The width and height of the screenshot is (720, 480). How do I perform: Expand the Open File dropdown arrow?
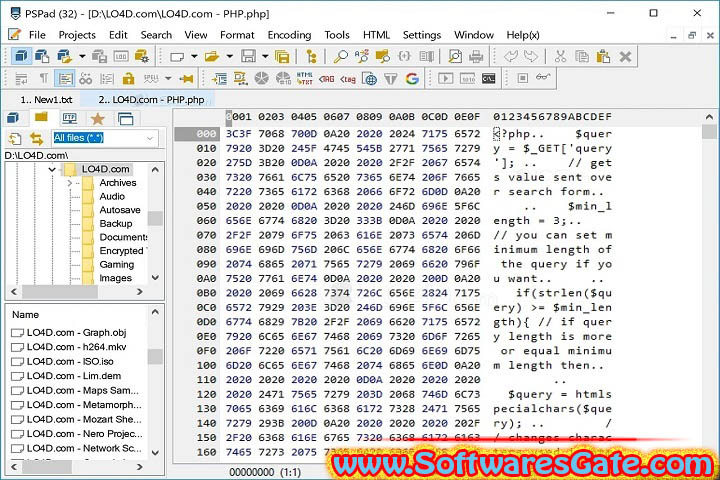tap(230, 56)
